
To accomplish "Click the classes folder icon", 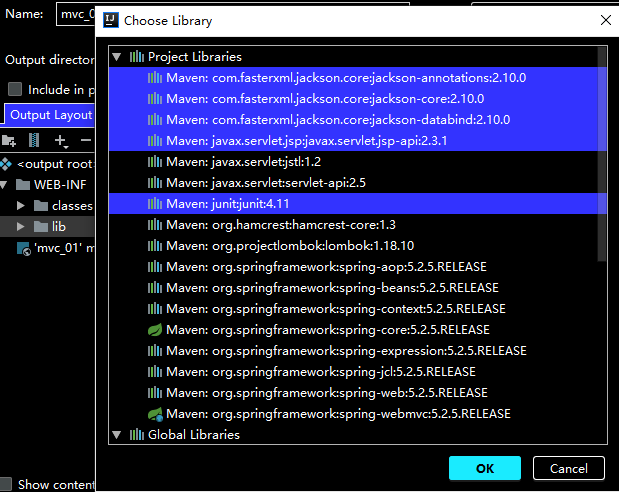I will click(x=41, y=206).
